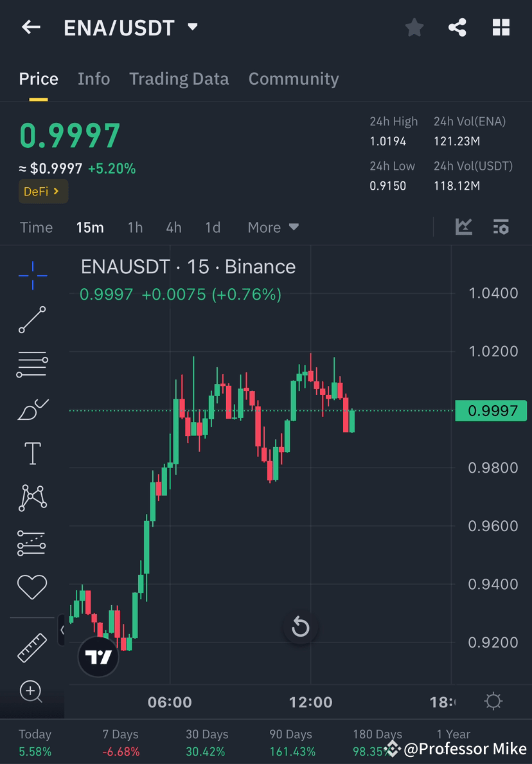Open the horizontal lines drawing tool
The width and height of the screenshot is (532, 764).
(32, 363)
